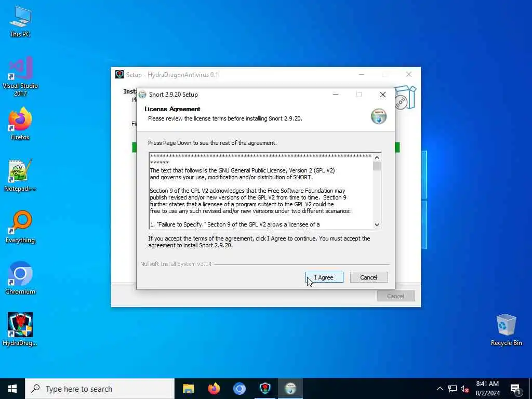The width and height of the screenshot is (532, 399).
Task: Click the greyed Cancel button in HydraDragonAntivirus setup
Action: tap(395, 296)
